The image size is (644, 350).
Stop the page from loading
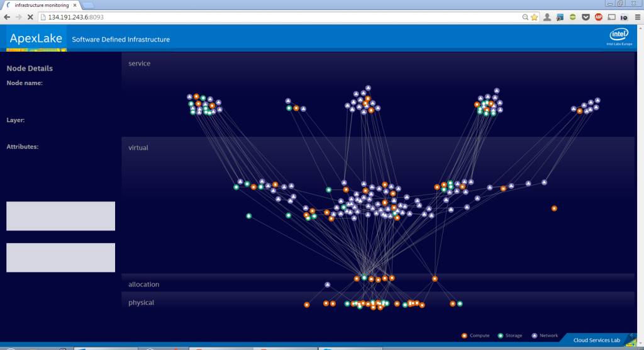click(x=31, y=17)
